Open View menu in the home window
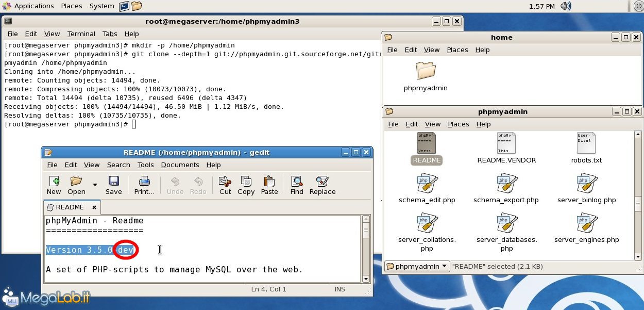This screenshot has width=644, height=310. click(432, 50)
